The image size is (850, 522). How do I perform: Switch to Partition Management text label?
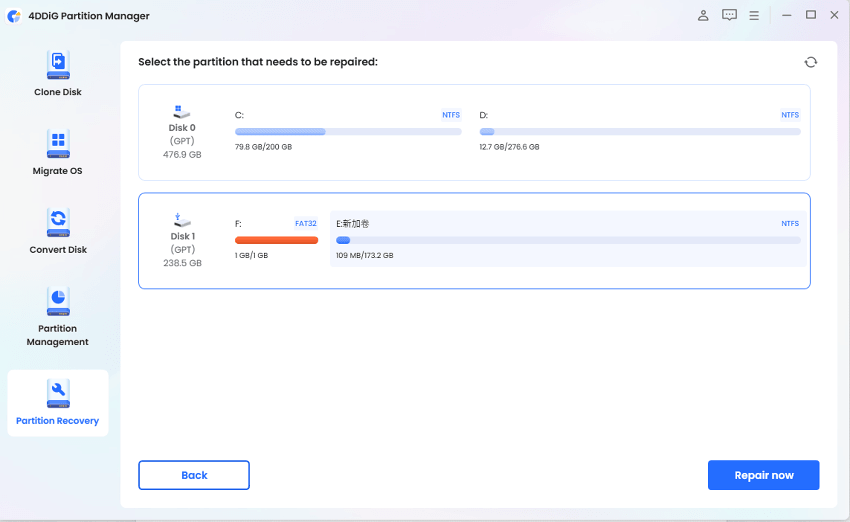tap(57, 335)
